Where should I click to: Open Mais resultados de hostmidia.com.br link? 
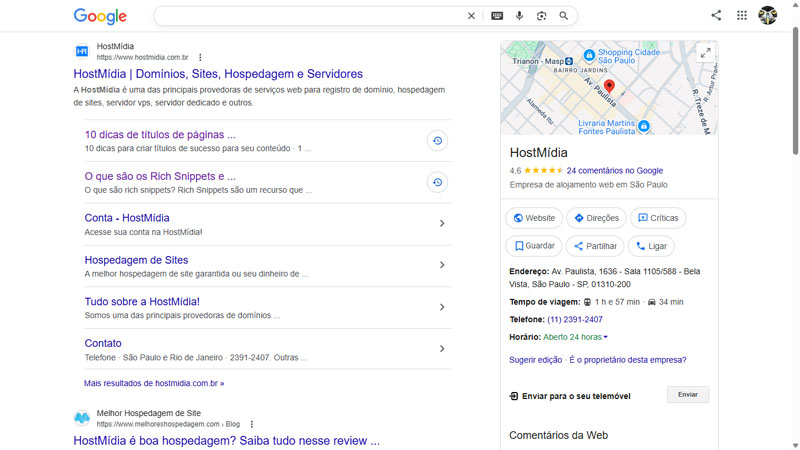154,383
